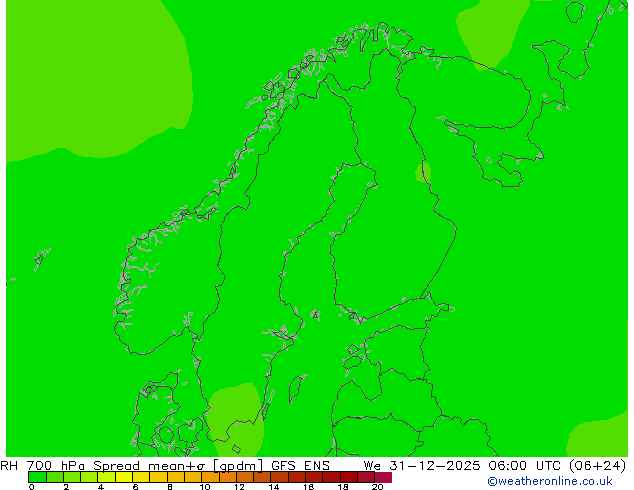Click the date 'We 31-12-2025'
Screen dimensions: 634x490
422,465
